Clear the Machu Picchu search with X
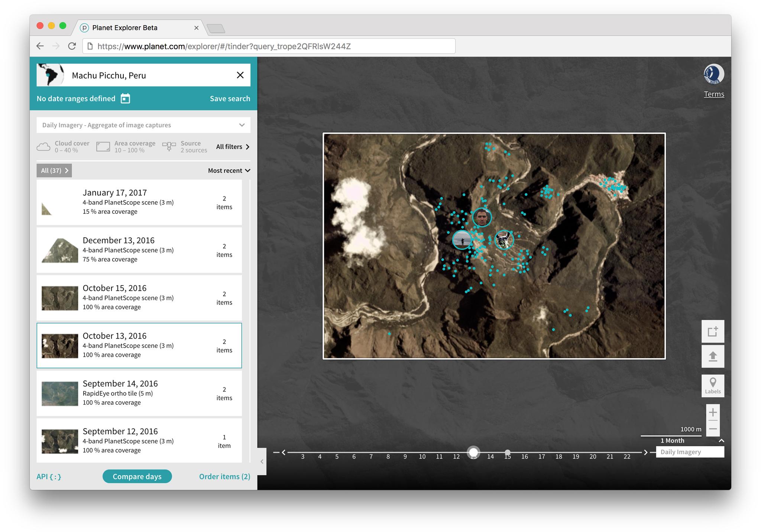 pyautogui.click(x=240, y=75)
